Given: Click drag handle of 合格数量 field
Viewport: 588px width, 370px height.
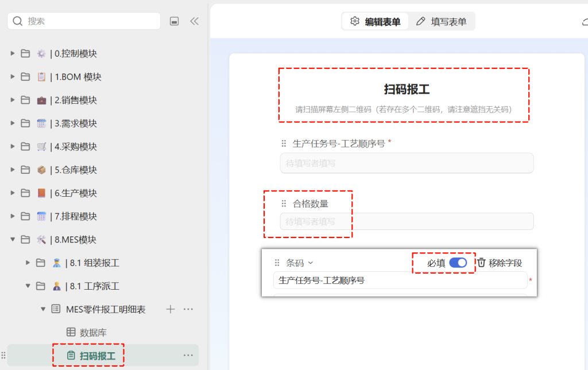Looking at the screenshot, I should (284, 203).
